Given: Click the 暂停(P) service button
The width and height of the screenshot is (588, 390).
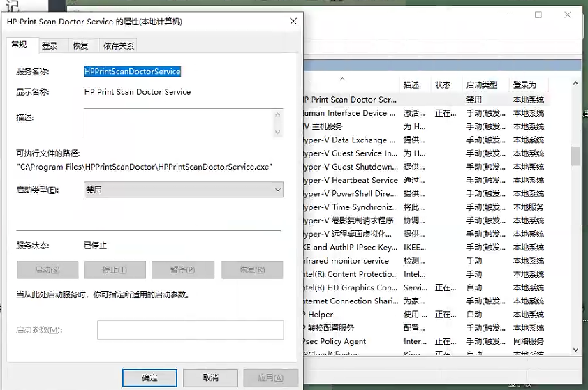Looking at the screenshot, I should [x=183, y=270].
